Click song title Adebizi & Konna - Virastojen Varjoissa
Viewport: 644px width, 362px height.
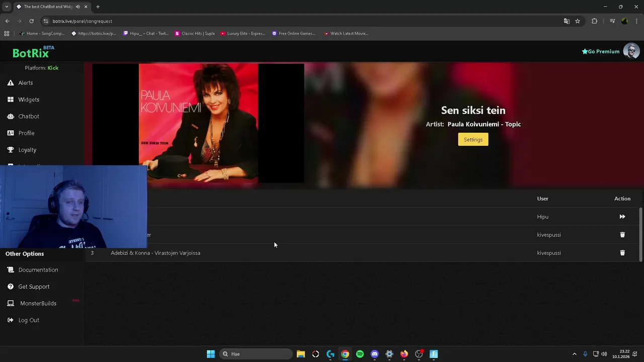click(x=155, y=253)
